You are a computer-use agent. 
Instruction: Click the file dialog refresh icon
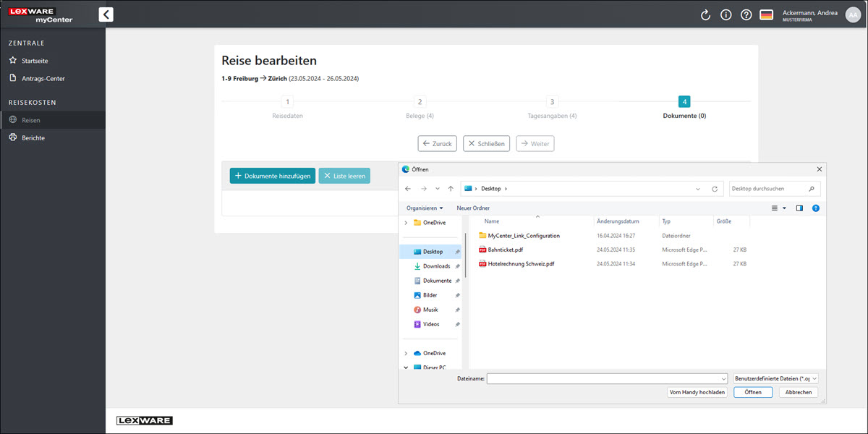click(x=715, y=189)
